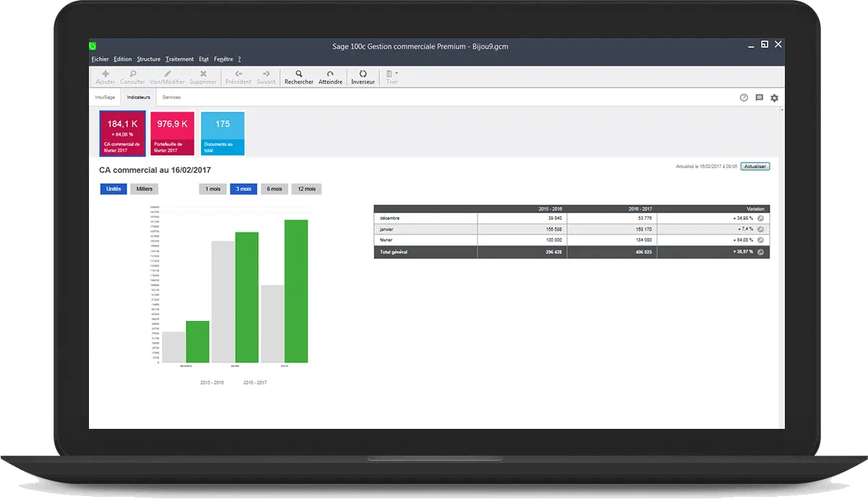Switch to the IntuiSage tab
This screenshot has width=868, height=499.
click(x=105, y=97)
